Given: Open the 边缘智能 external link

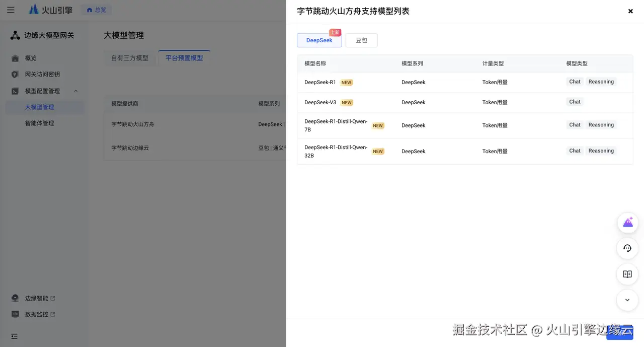Looking at the screenshot, I should click(x=40, y=298).
